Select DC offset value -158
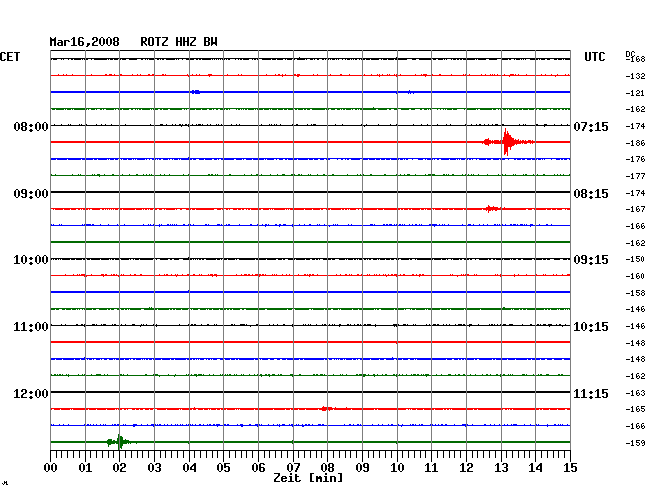Image resolution: width=650 pixels, height=494 pixels. (635, 293)
